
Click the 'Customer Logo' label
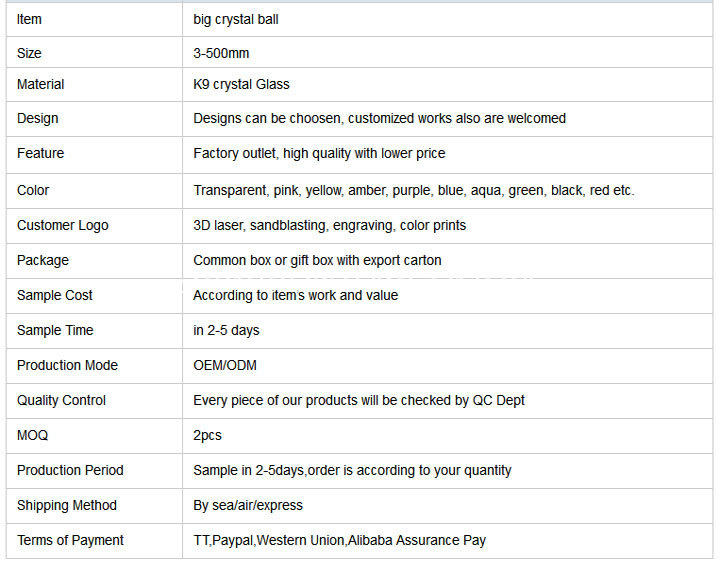pyautogui.click(x=62, y=226)
